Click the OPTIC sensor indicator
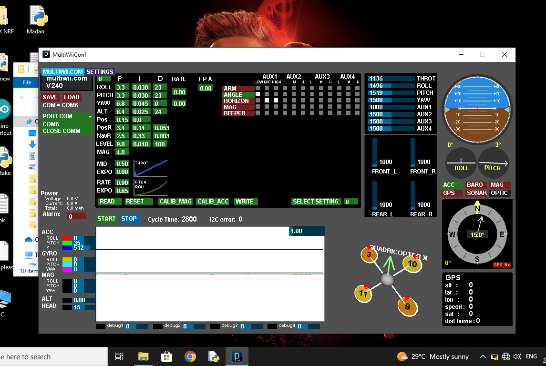 click(500, 193)
